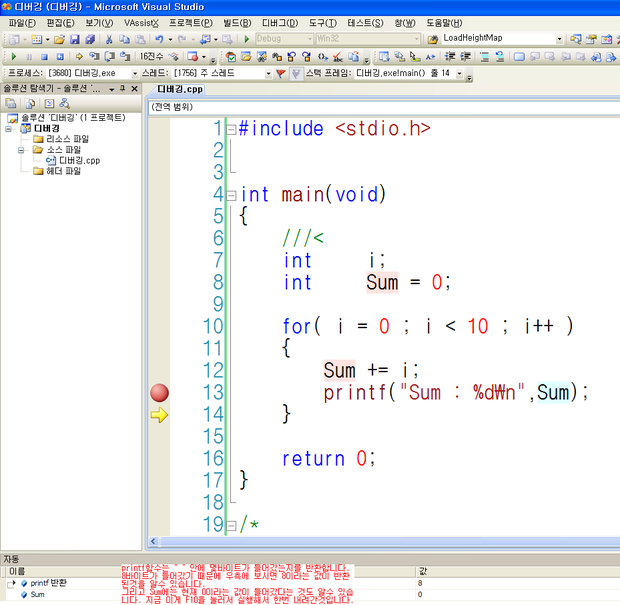
Task: Open the LoadHeightMap find combo box
Action: pos(559,39)
